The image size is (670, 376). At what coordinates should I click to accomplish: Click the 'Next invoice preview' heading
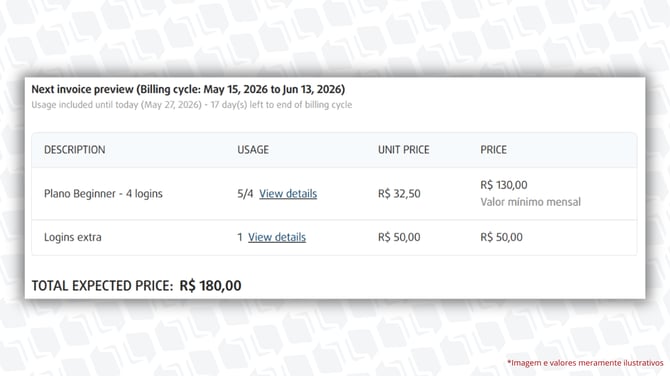188,89
